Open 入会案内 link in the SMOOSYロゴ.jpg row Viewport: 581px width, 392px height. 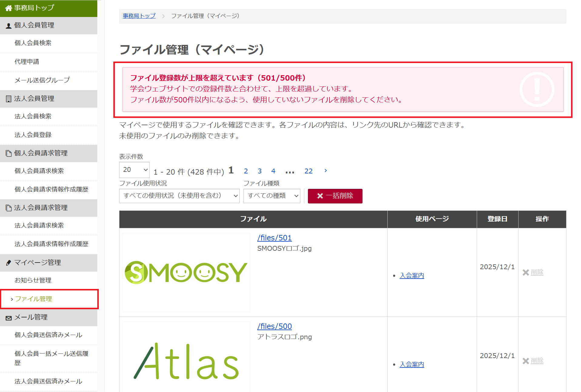pos(412,276)
